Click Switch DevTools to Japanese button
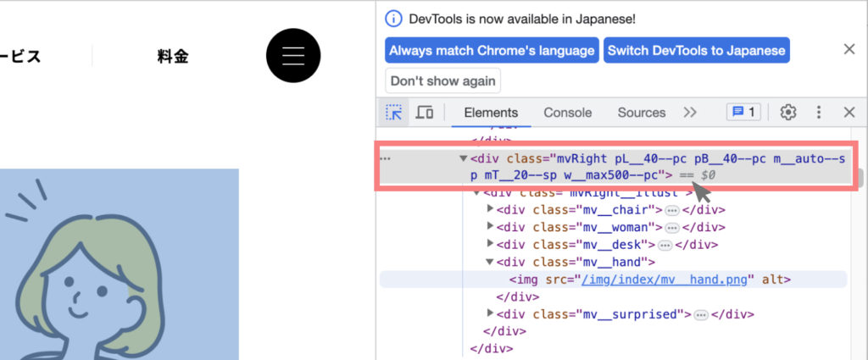This screenshot has width=868, height=360. 696,50
